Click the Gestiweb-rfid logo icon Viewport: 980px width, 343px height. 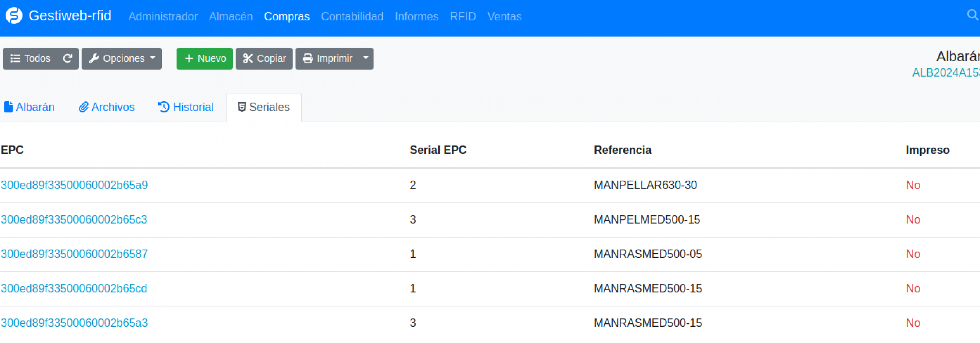click(14, 16)
